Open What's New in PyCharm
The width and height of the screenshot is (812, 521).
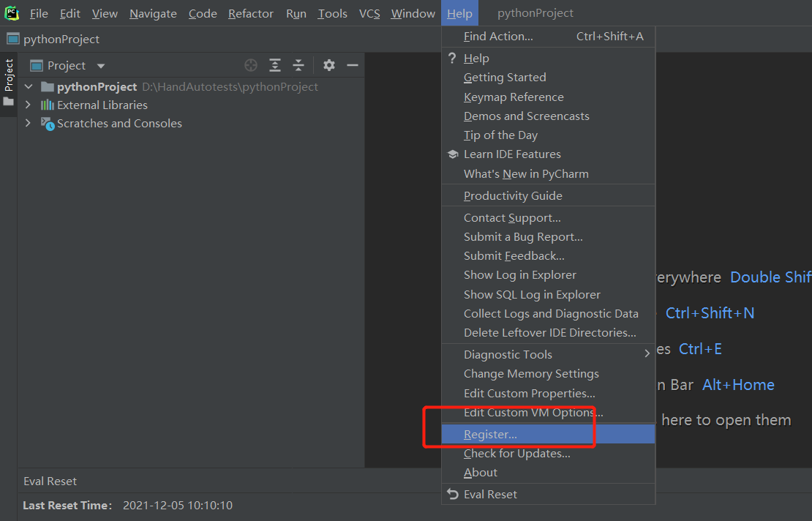pos(549,174)
